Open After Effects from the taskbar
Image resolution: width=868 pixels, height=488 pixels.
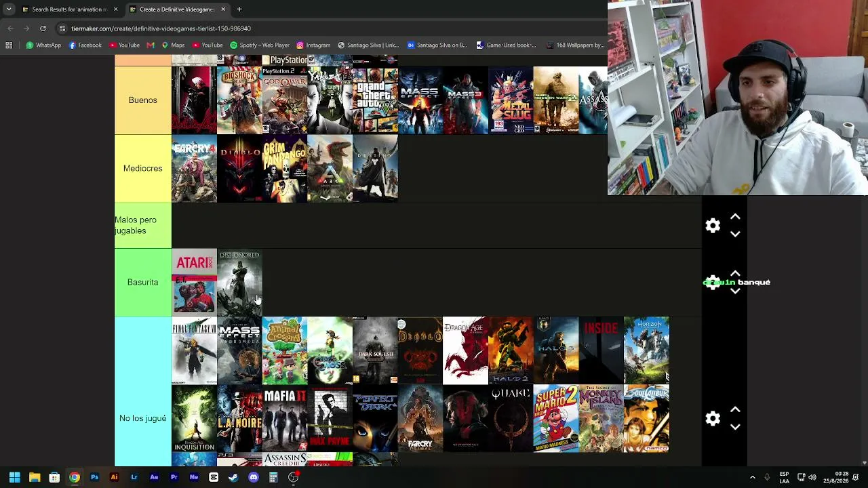[x=154, y=477]
